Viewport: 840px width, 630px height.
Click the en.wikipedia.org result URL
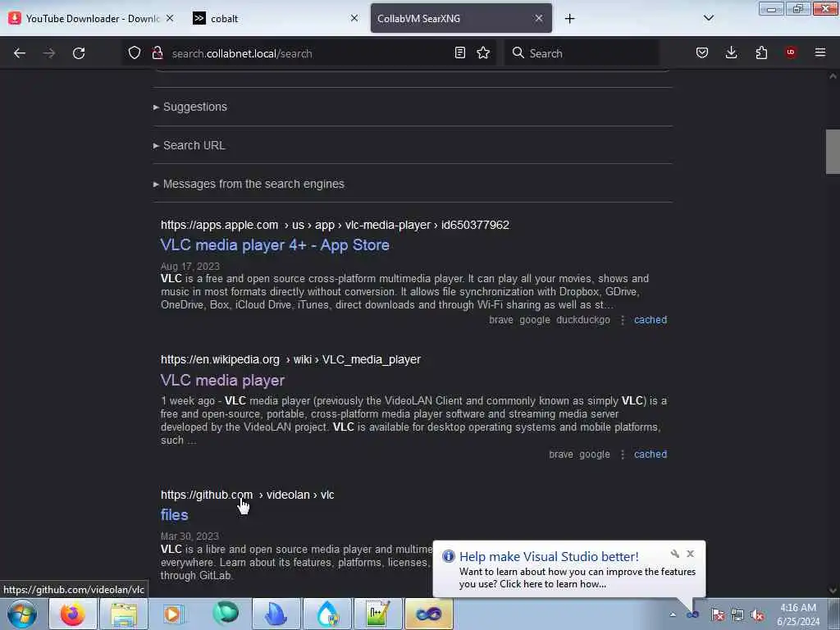pos(291,359)
